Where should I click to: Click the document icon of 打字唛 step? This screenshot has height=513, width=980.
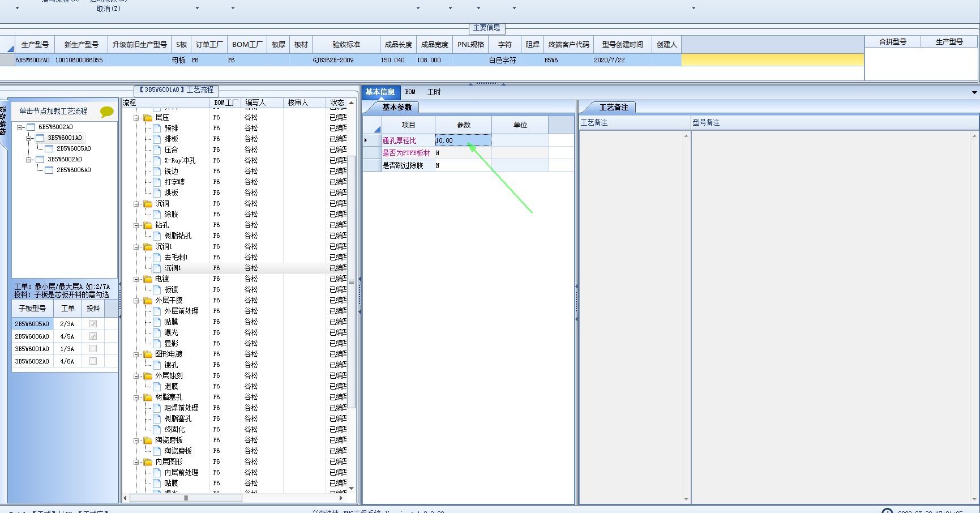[x=157, y=182]
